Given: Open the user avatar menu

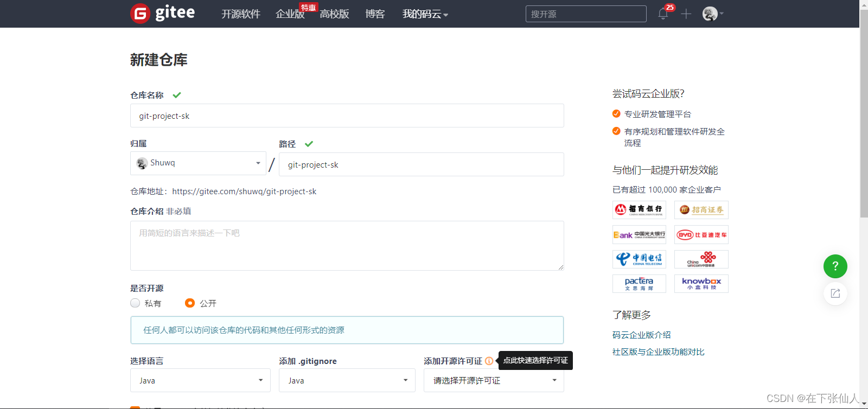Looking at the screenshot, I should (x=713, y=14).
